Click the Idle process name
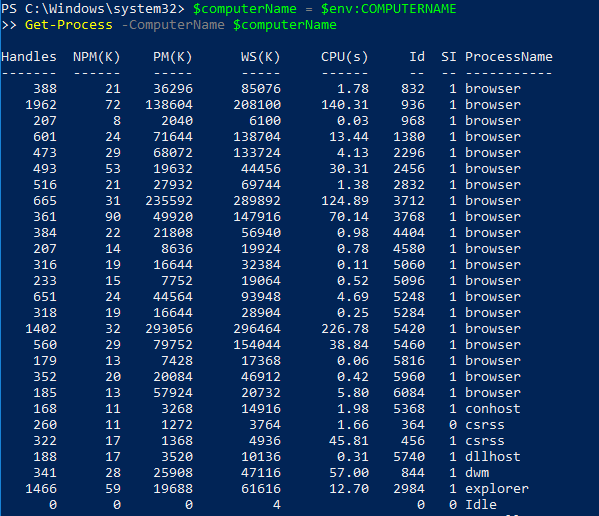Viewport: 599px width, 516px height. coord(481,505)
